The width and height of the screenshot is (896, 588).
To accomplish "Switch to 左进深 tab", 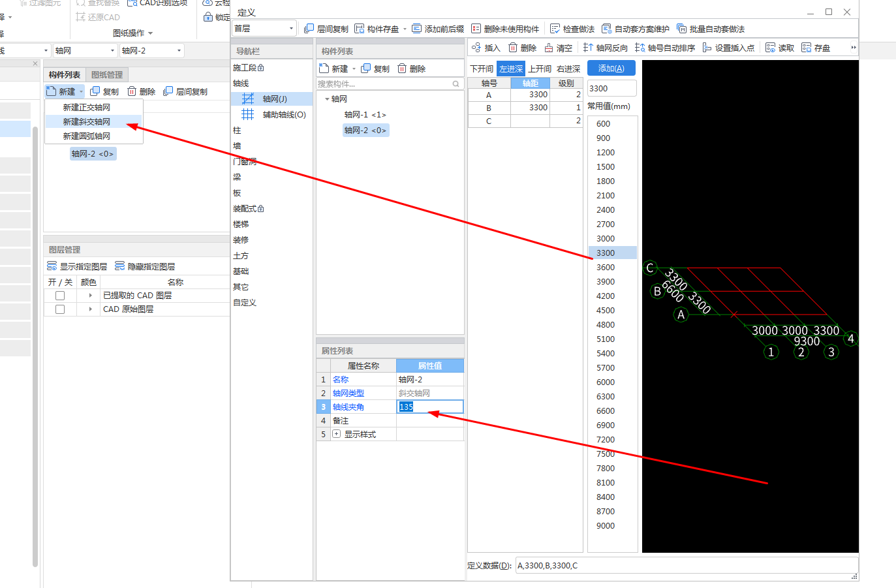I will 511,69.
